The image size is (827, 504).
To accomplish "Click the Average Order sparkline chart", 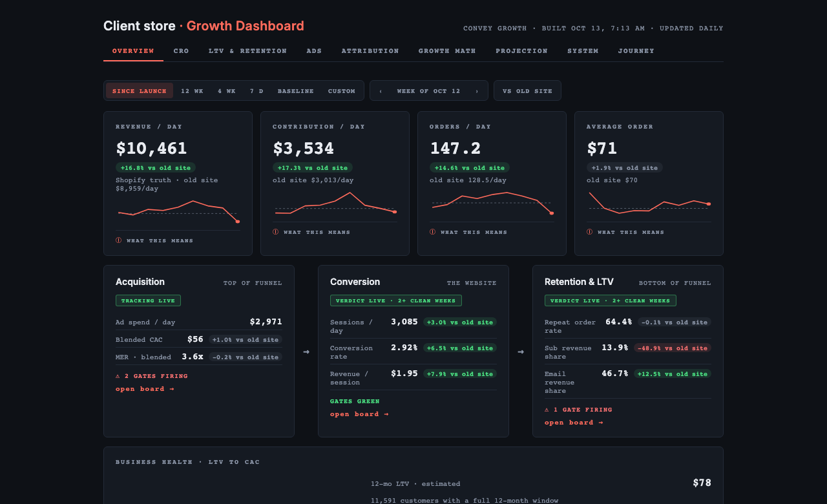I will (649, 203).
